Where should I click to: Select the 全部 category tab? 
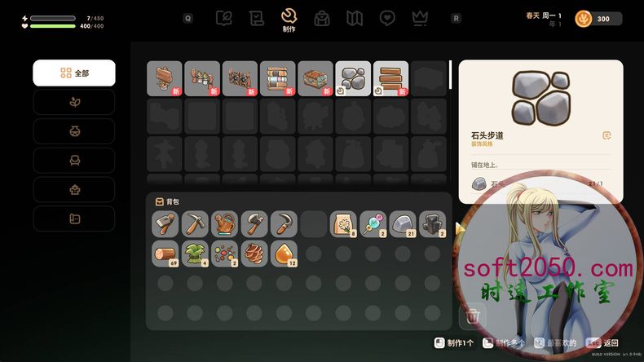pyautogui.click(x=74, y=73)
